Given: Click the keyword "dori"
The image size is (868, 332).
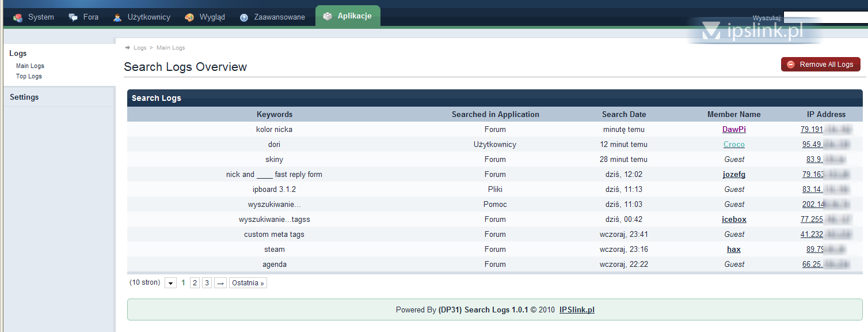Looking at the screenshot, I should (274, 145).
